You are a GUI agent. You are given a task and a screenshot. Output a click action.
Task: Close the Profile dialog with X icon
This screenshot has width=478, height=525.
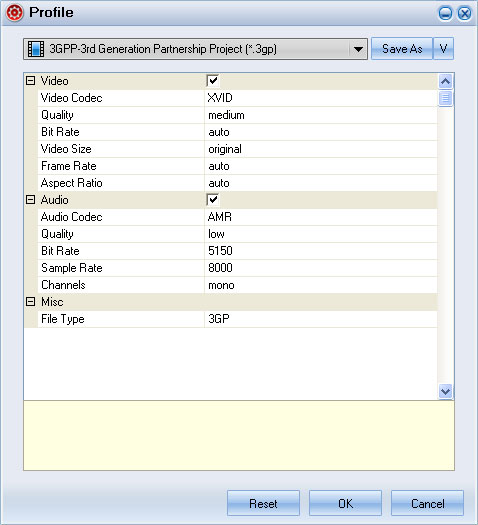coord(464,13)
